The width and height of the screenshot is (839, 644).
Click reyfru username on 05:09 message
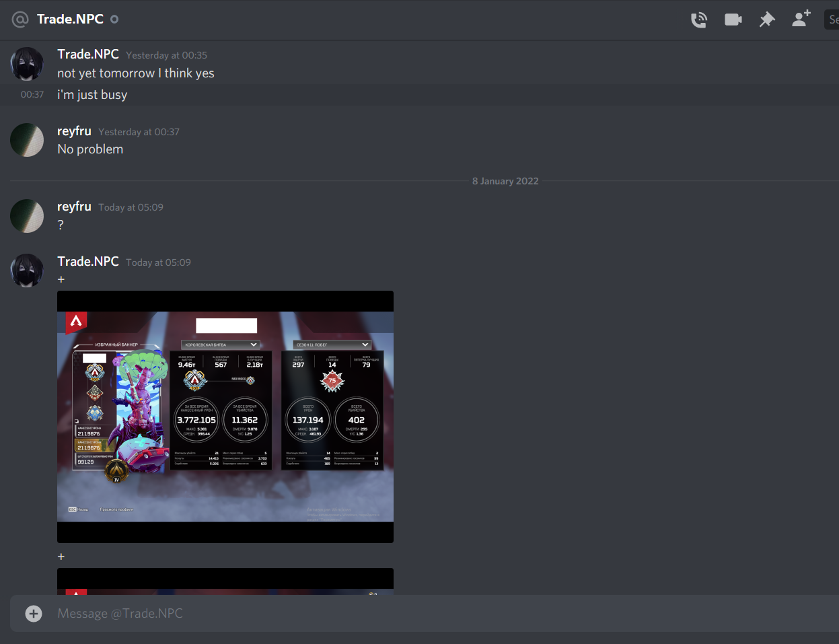point(74,207)
